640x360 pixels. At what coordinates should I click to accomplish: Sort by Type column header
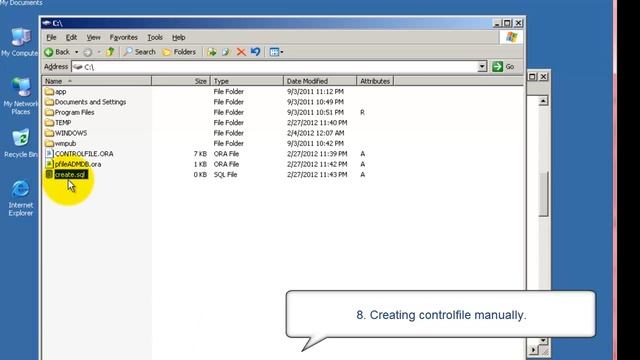click(247, 81)
